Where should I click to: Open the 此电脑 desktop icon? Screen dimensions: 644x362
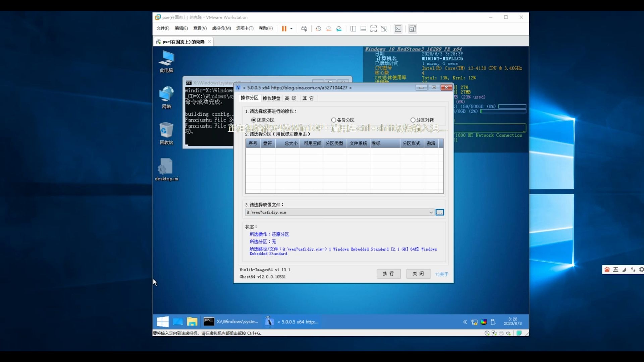tap(166, 62)
